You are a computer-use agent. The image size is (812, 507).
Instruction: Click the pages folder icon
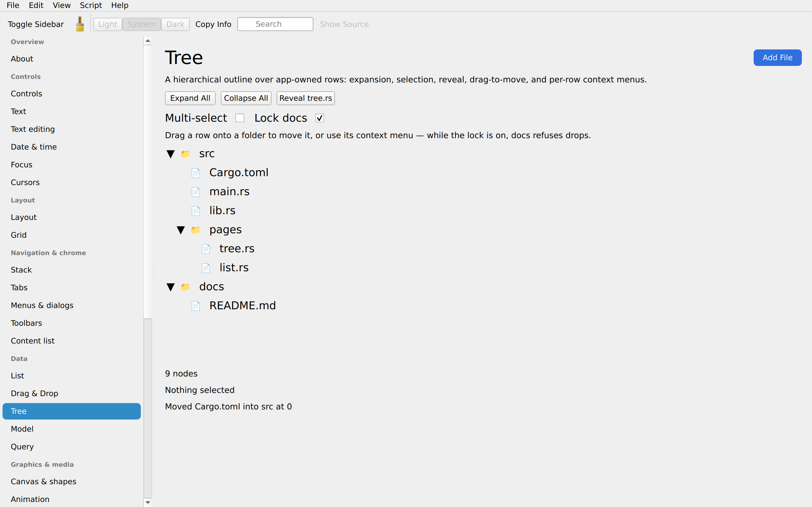pos(196,230)
